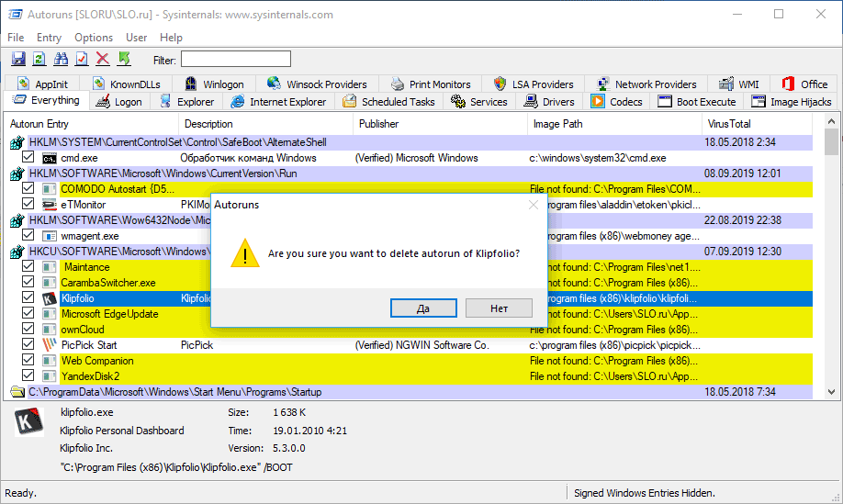The width and height of the screenshot is (843, 504).
Task: Switch to the LSA Providers tab
Action: (534, 84)
